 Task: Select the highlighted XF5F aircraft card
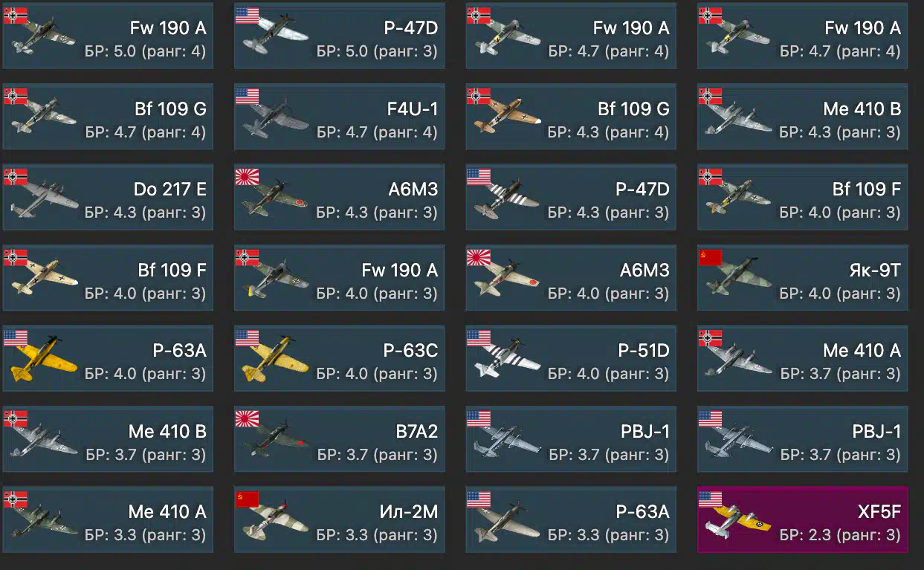click(x=802, y=519)
